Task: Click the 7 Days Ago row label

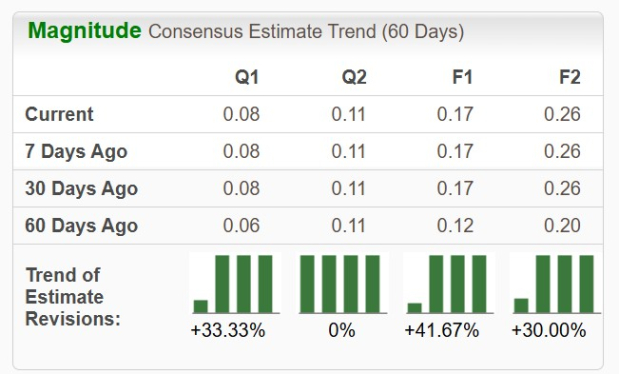Action: (76, 152)
